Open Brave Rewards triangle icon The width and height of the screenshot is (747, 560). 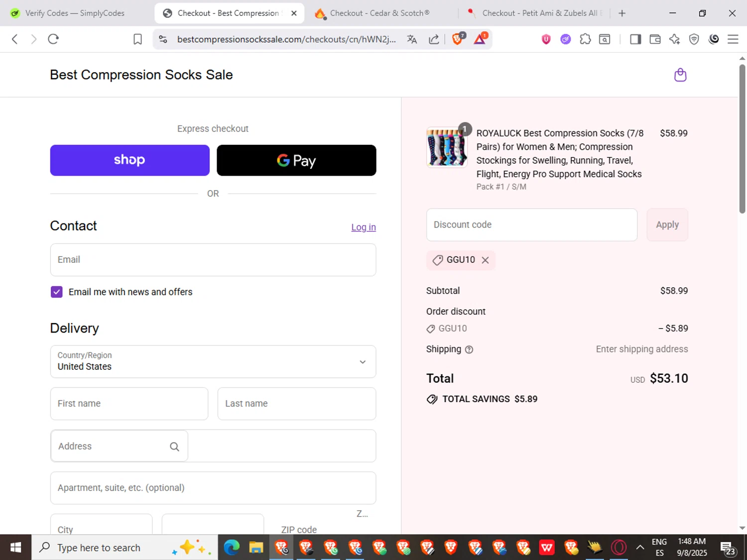tap(480, 39)
